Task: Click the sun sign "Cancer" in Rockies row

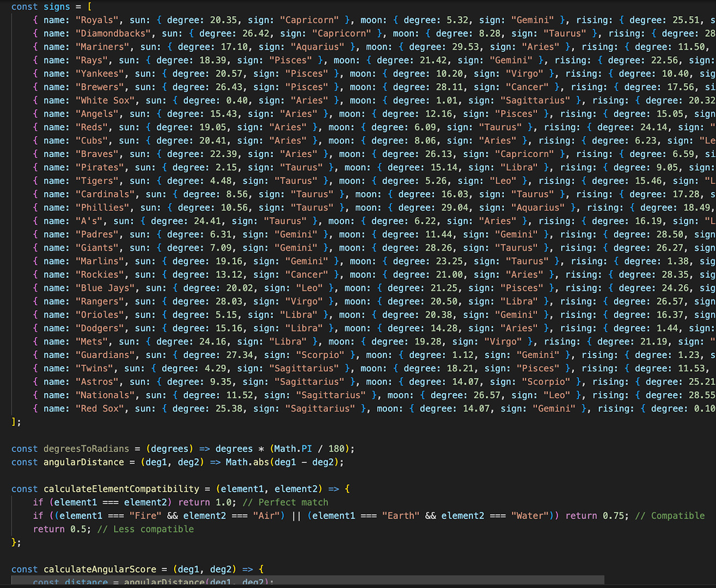Action: pyautogui.click(x=307, y=274)
